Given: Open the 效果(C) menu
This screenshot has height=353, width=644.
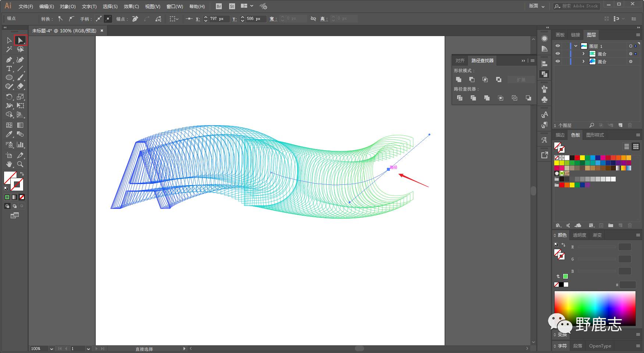Looking at the screenshot, I should click(x=131, y=6).
